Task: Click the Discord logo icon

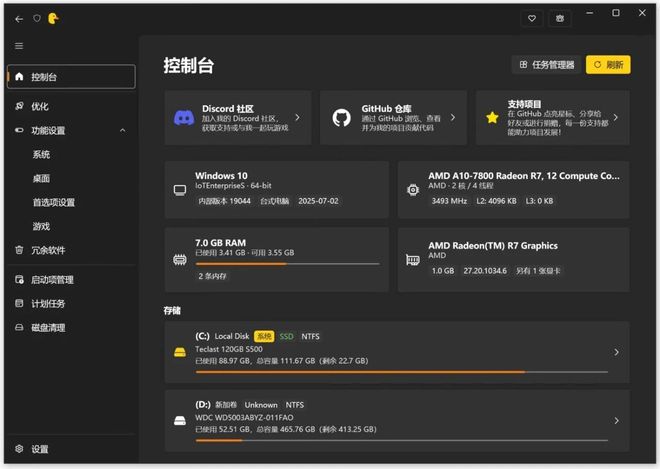Action: pos(184,118)
